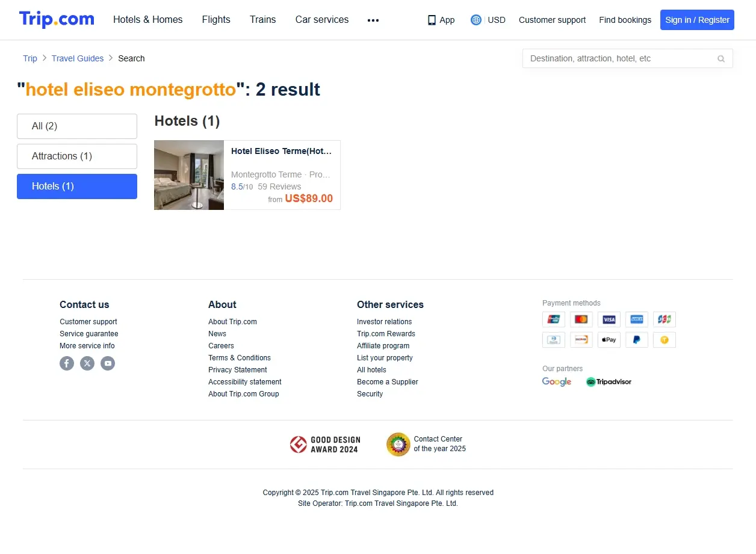The image size is (756, 554).
Task: Open the Trains menu
Action: pyautogui.click(x=263, y=20)
